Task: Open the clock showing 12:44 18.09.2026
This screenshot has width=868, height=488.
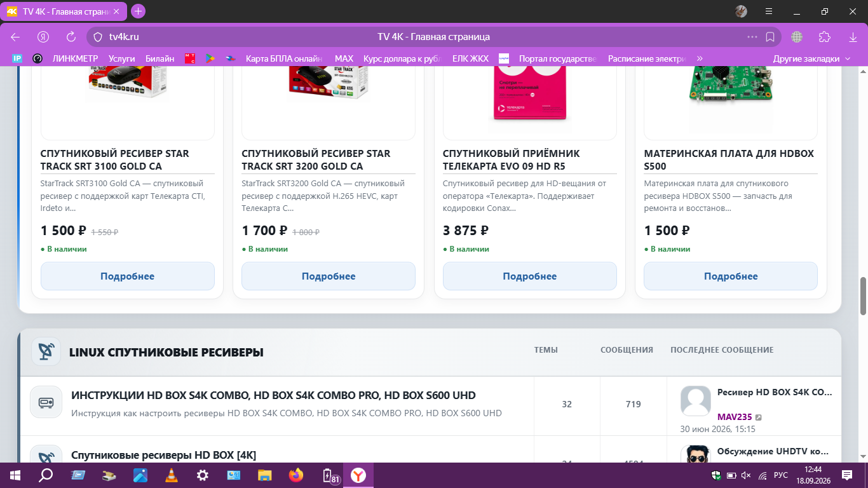Action: point(814,475)
